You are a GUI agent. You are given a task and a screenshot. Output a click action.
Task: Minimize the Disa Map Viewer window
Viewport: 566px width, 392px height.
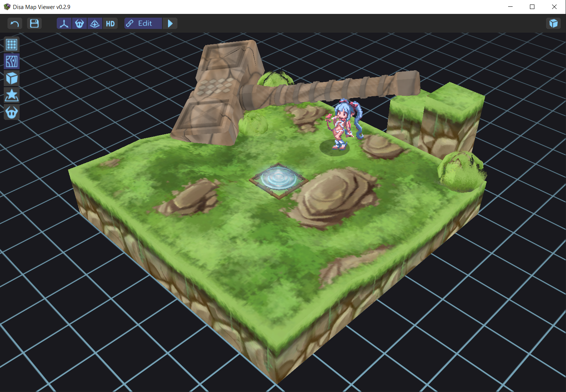[510, 7]
